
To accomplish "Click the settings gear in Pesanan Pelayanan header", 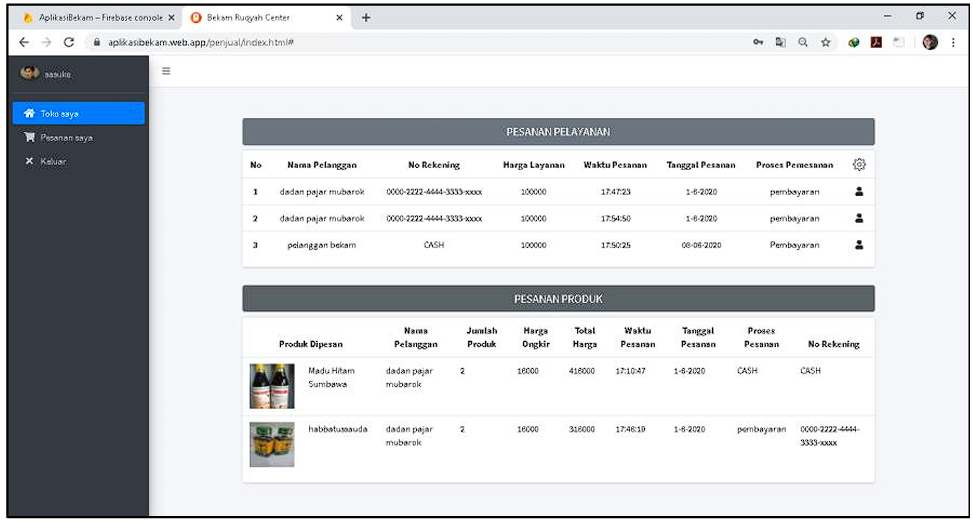I will (x=858, y=165).
